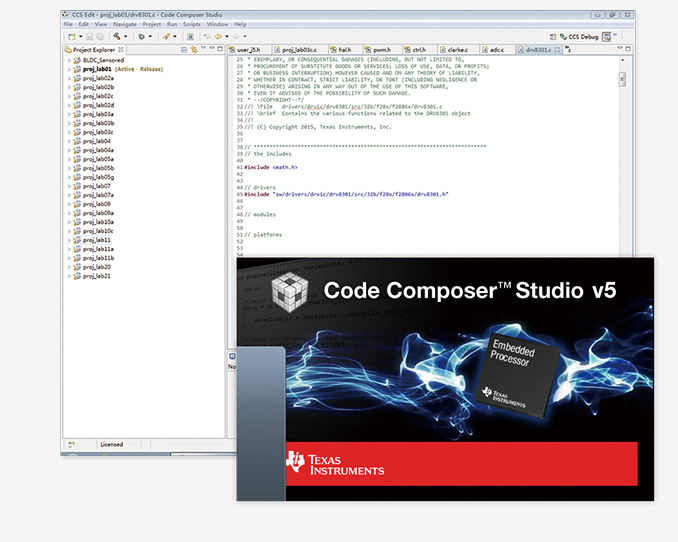Click the blue square toolbar icon after the rocket
Image resolution: width=678 pixels, height=542 pixels.
click(x=190, y=37)
